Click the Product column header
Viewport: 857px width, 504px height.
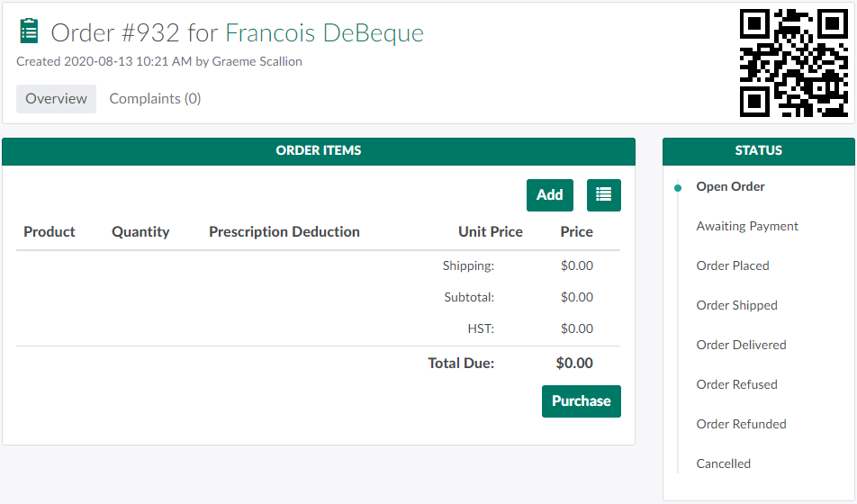tap(50, 232)
